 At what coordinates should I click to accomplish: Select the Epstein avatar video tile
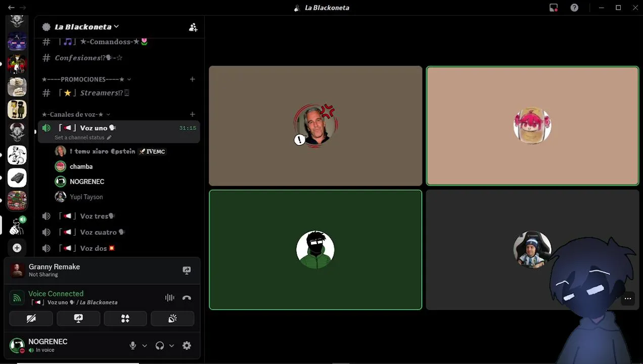coord(315,126)
